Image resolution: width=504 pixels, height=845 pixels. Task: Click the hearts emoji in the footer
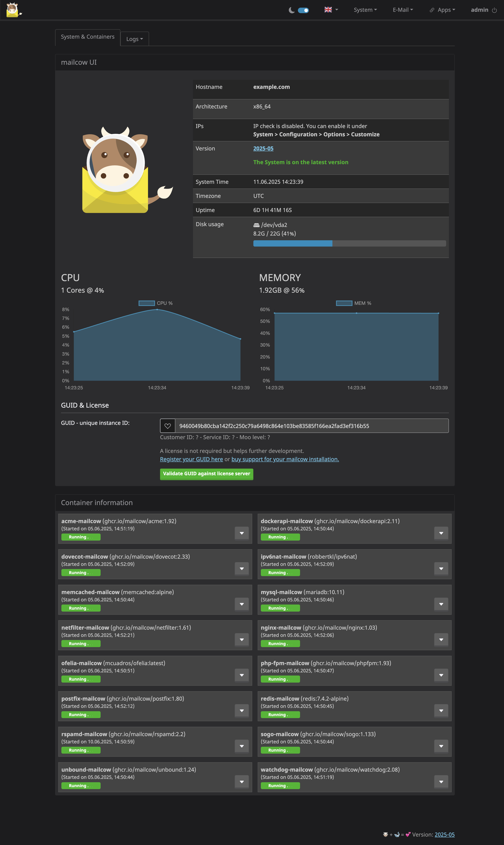(x=408, y=835)
